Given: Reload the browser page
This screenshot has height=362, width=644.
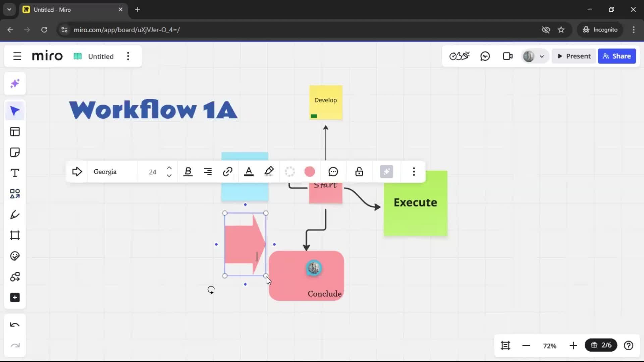Looking at the screenshot, I should pyautogui.click(x=44, y=29).
